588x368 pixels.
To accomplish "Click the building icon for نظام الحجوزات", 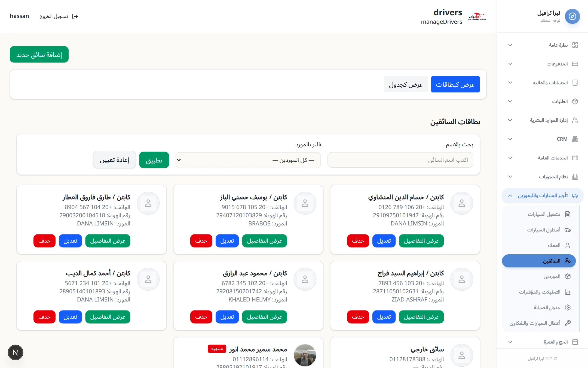I will [x=575, y=177].
